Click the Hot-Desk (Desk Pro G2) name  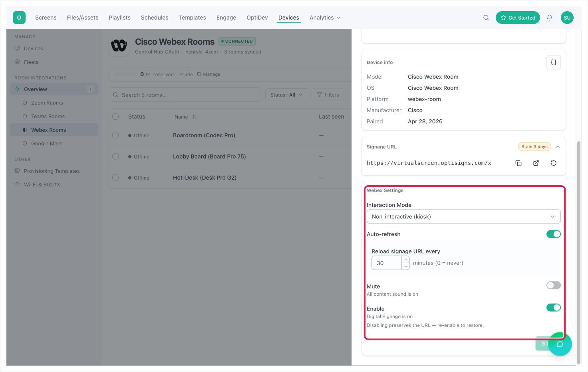click(205, 178)
